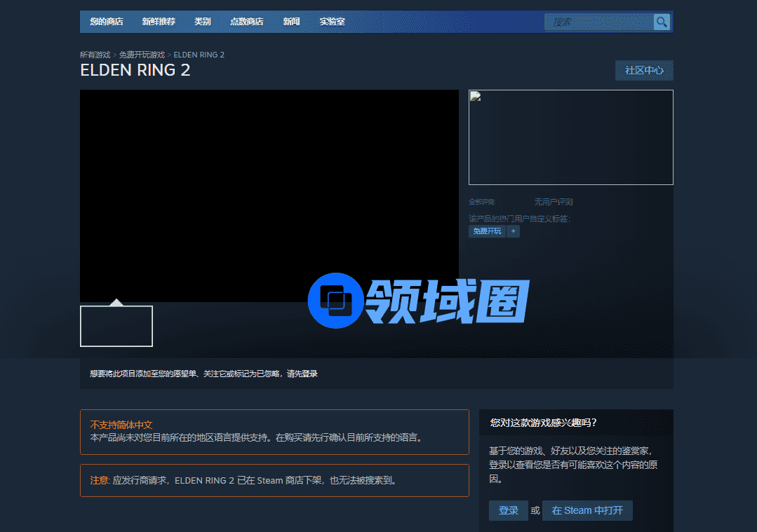Click the ELDEN RING 2 breadcrumb link

199,55
